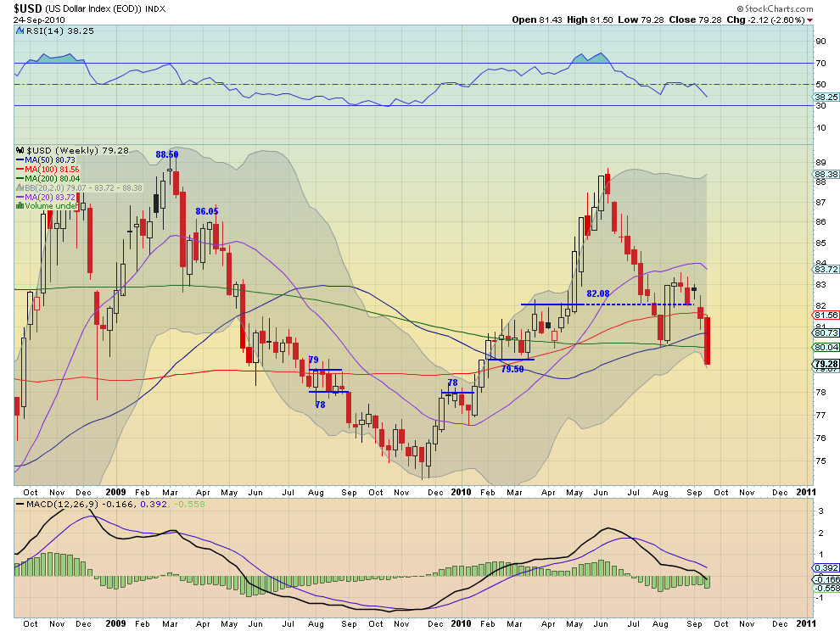Click the MA(200) 80.04 legend entry

coord(52,178)
